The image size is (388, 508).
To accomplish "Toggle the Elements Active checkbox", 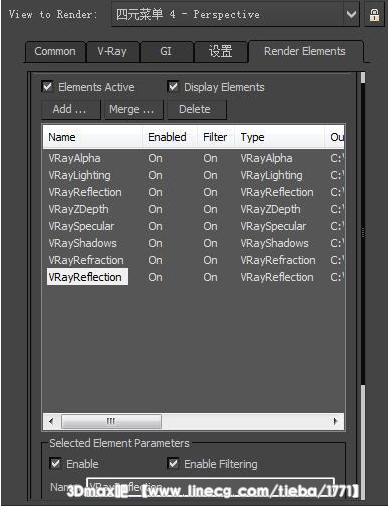I will click(48, 87).
